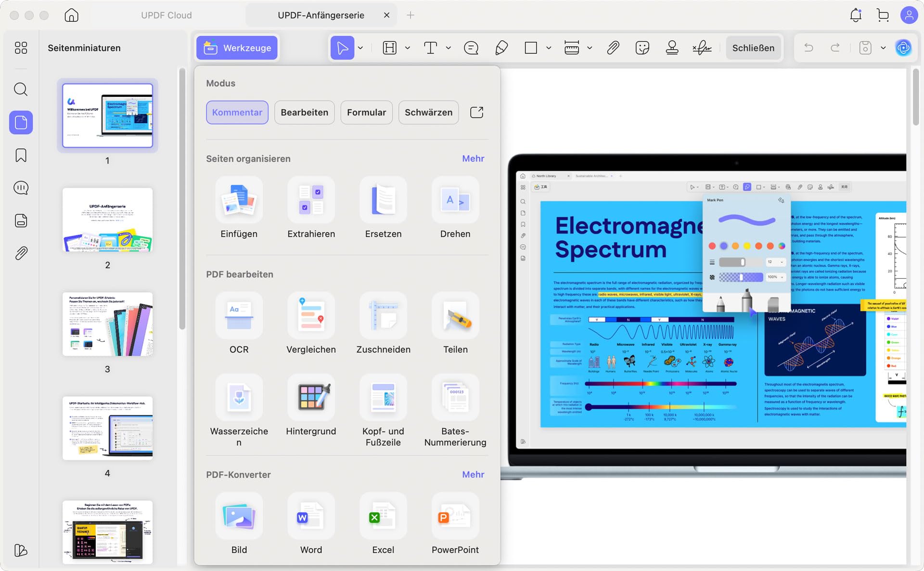Switch to Kommentar mode
Image resolution: width=924 pixels, height=571 pixels.
click(x=237, y=112)
